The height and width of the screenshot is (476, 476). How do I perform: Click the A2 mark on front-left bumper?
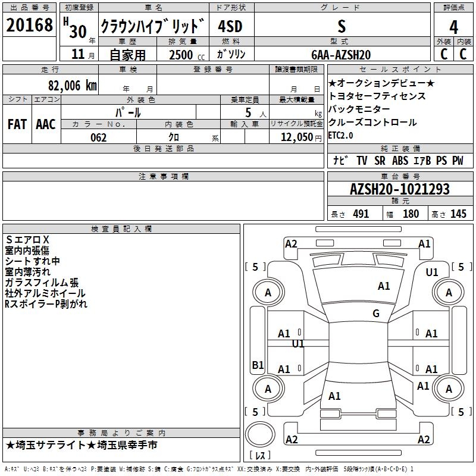[291, 244]
